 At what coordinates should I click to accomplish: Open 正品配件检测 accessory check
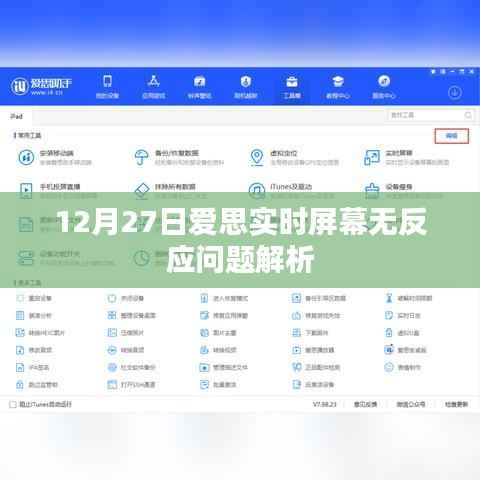(316, 367)
